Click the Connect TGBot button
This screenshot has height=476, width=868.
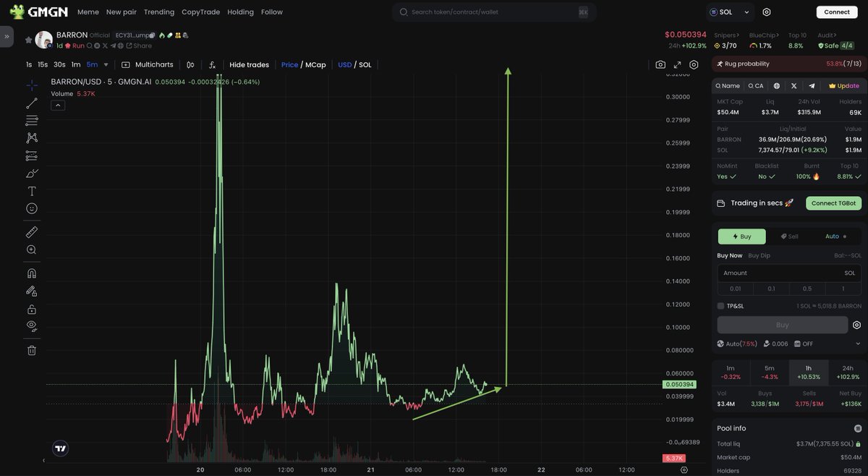tap(833, 203)
